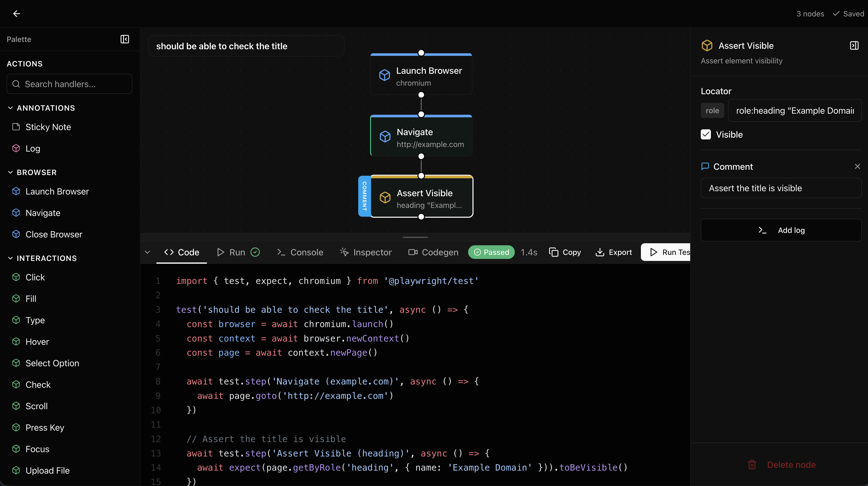
Task: Collapse the ANNOTATIONS section
Action: point(10,108)
